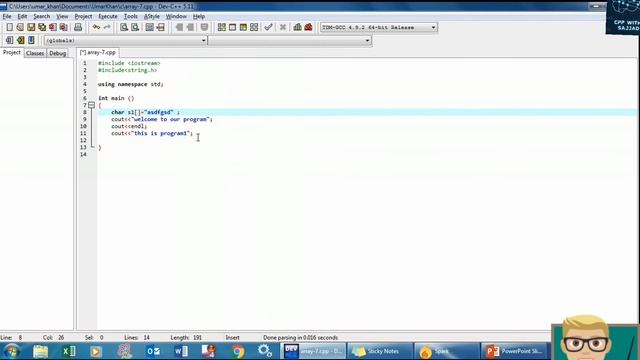Click the Open file toolbar icon
Screen dimensions: 640x360
[x=20, y=27]
